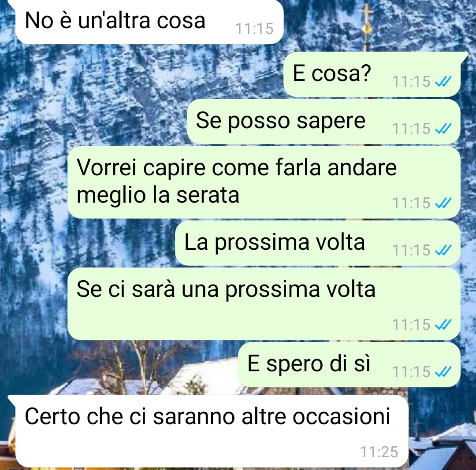The height and width of the screenshot is (470, 476).
Task: Select 'Se ci sarà una prossima volta' bubble
Action: [x=264, y=304]
